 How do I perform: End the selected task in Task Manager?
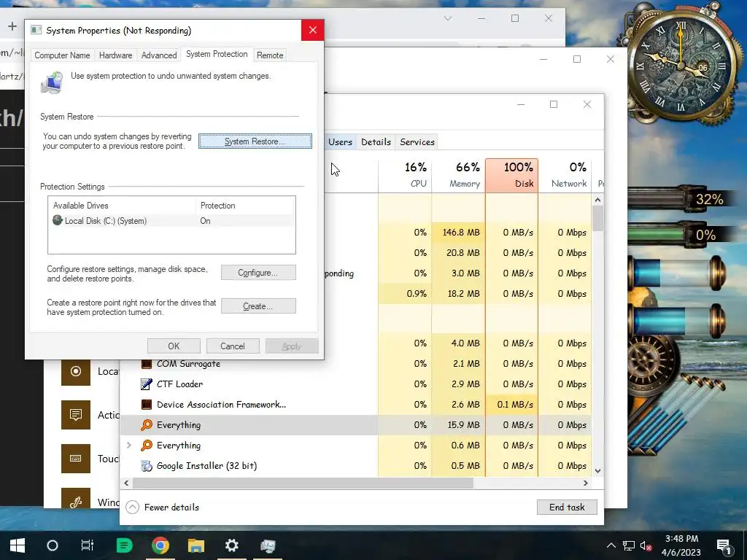tap(567, 507)
